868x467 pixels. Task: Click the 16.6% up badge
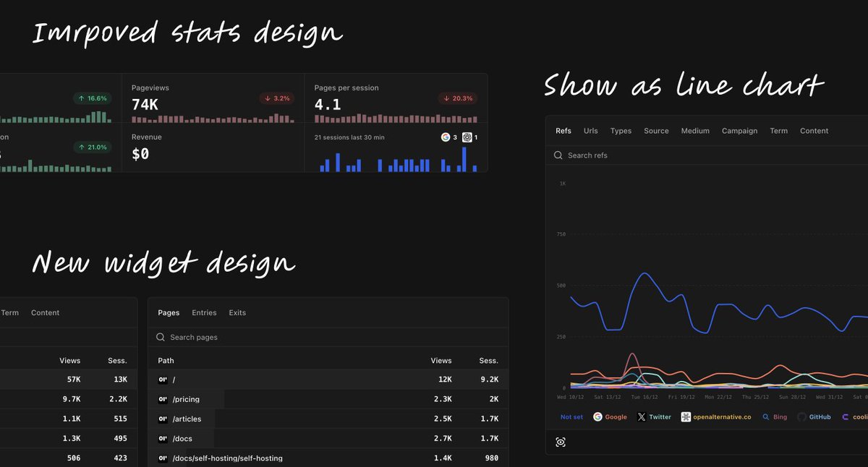pos(93,98)
